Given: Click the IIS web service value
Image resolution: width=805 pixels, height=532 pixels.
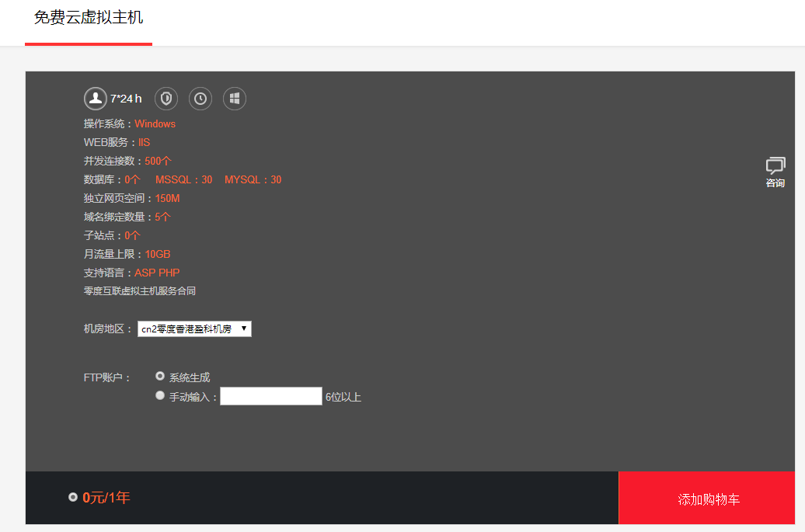Looking at the screenshot, I should point(145,142).
